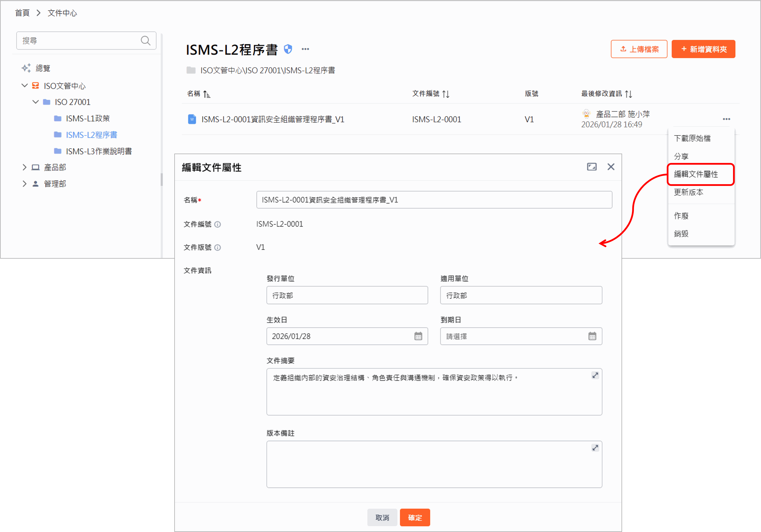Expand the 管理部 tree node
The image size is (761, 532).
click(25, 184)
